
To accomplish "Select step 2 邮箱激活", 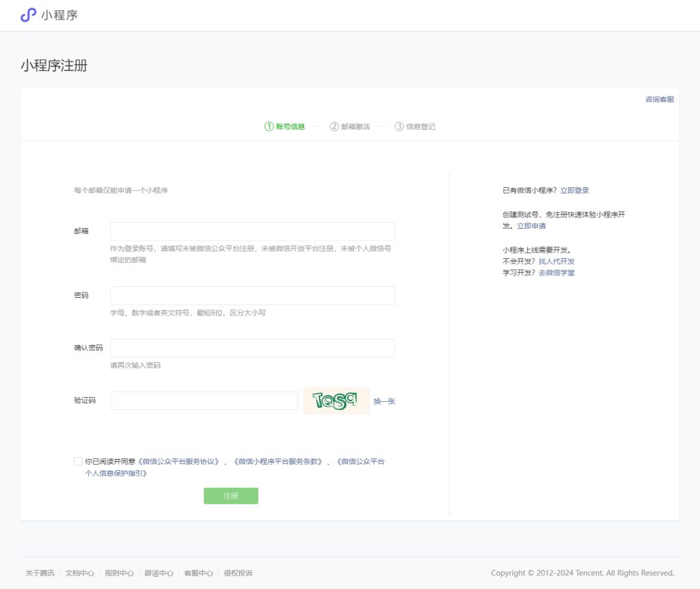I will pyautogui.click(x=350, y=126).
